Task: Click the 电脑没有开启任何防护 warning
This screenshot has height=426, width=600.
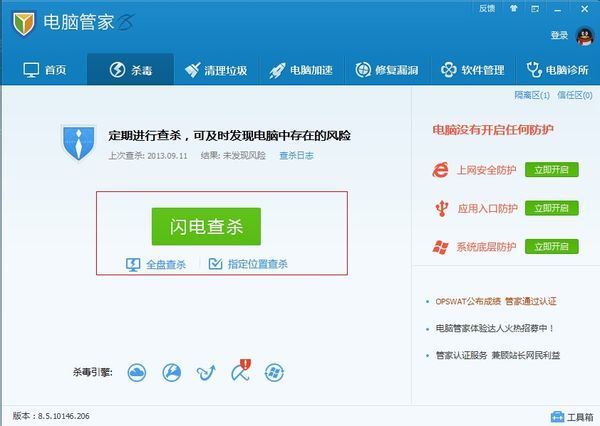Action: point(493,130)
